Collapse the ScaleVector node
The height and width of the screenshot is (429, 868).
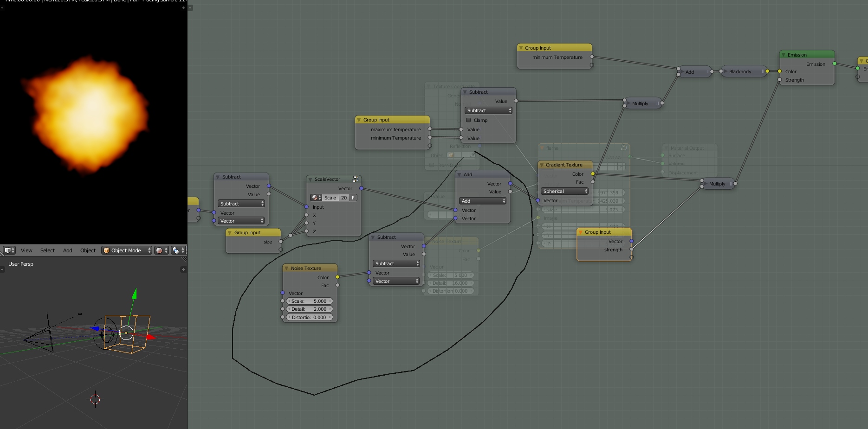point(310,179)
